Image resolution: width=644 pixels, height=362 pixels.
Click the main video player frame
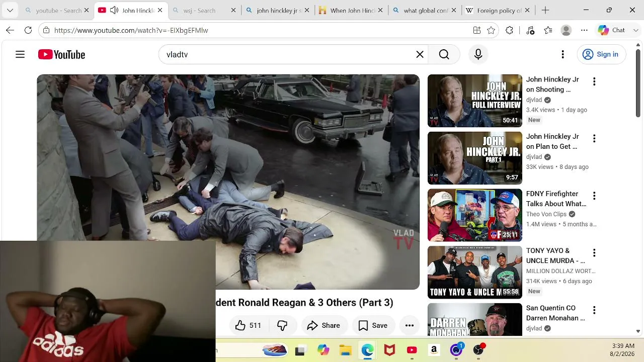pyautogui.click(x=228, y=182)
